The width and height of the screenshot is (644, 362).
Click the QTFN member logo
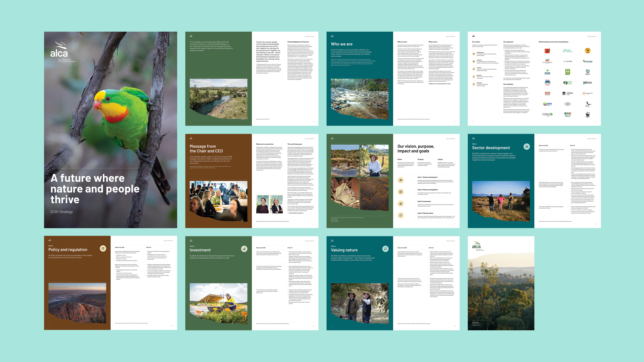547,104
